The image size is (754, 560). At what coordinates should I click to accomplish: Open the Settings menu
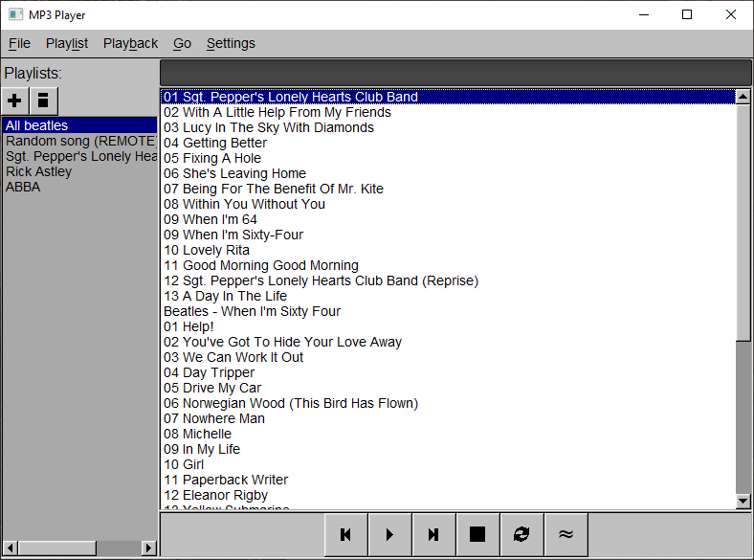pos(231,44)
